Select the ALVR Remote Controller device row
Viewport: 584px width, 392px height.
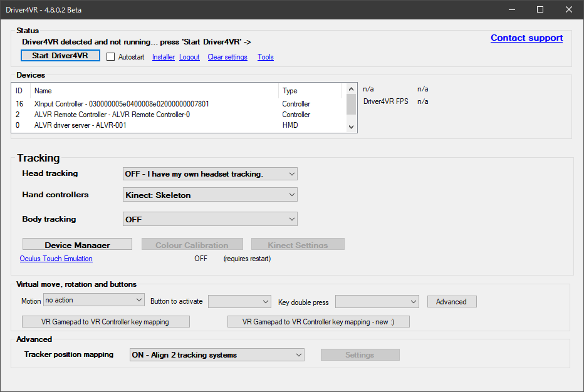tap(179, 115)
